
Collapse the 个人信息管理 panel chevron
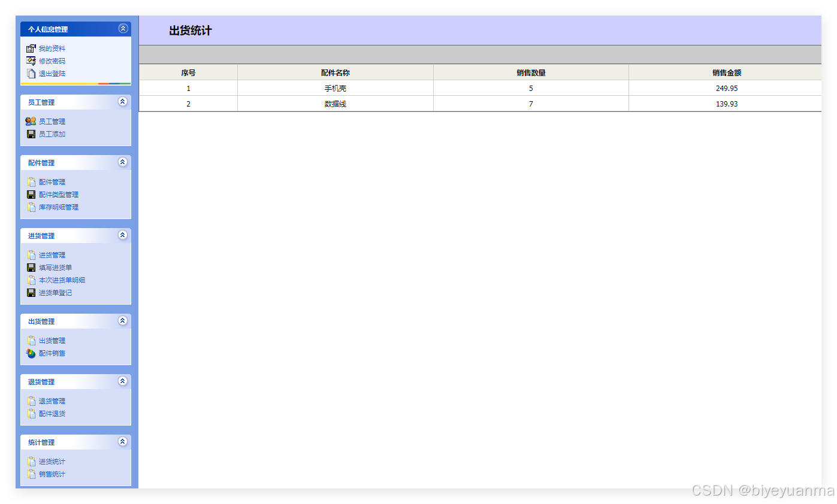point(123,28)
